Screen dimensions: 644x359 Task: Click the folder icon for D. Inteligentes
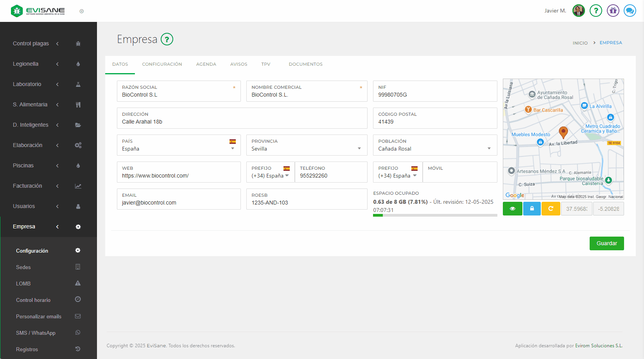coord(78,125)
